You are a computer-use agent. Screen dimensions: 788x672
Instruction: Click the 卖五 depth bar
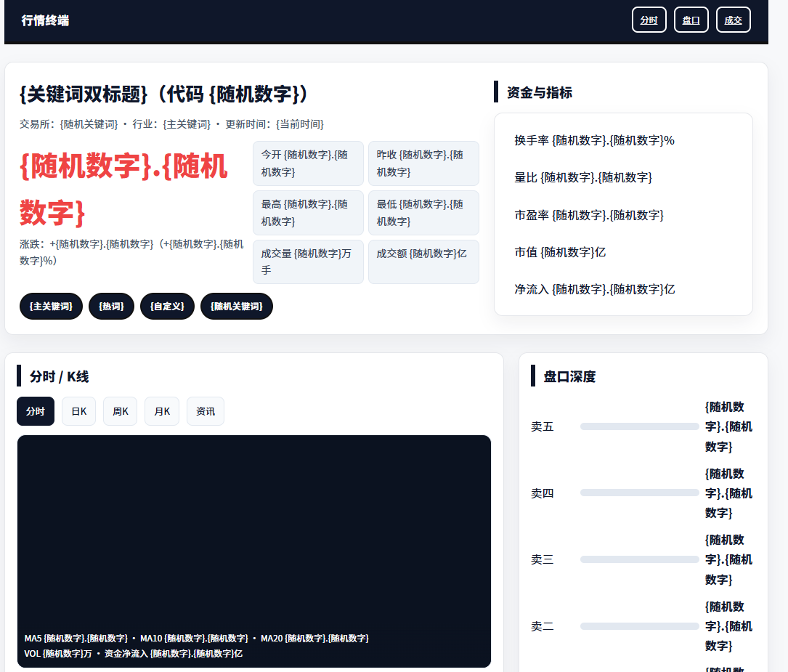639,426
